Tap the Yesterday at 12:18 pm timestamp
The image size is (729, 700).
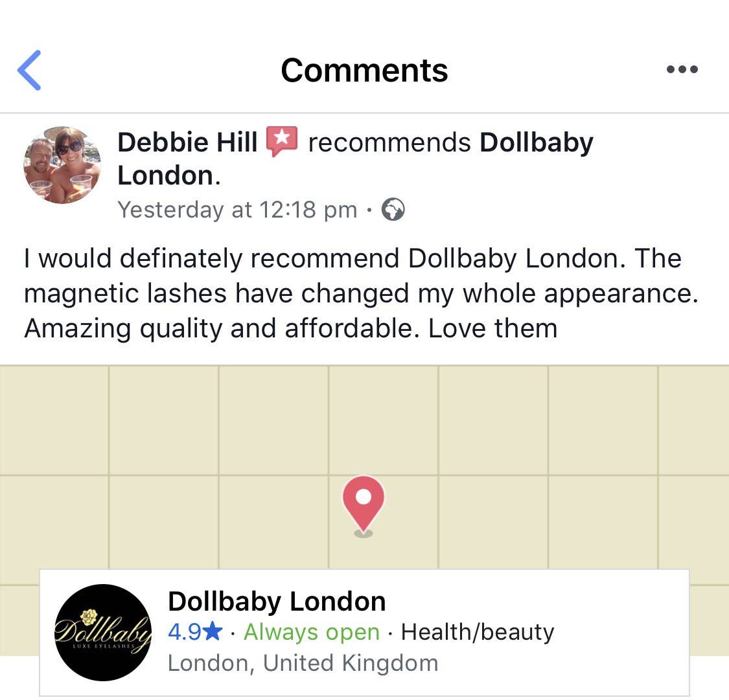(237, 210)
